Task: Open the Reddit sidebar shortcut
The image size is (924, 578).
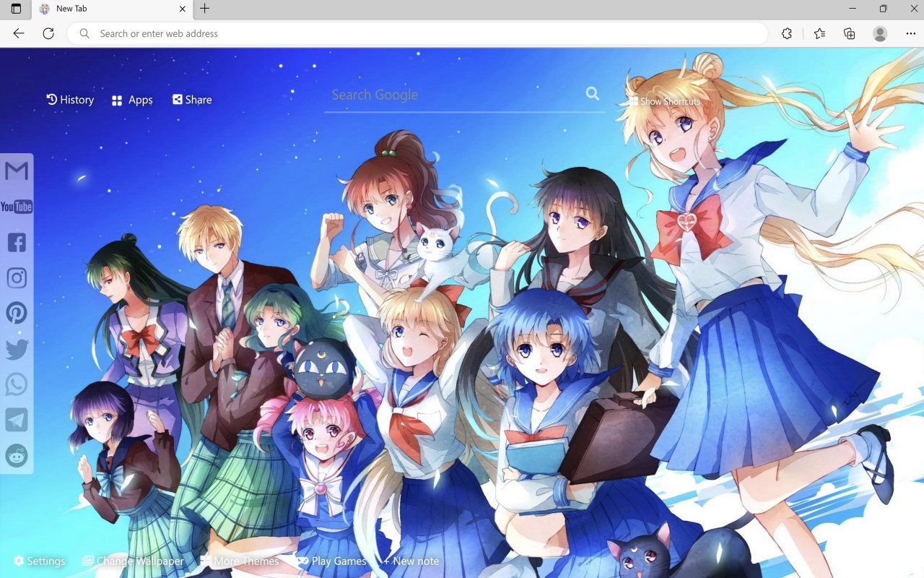Action: 17,455
